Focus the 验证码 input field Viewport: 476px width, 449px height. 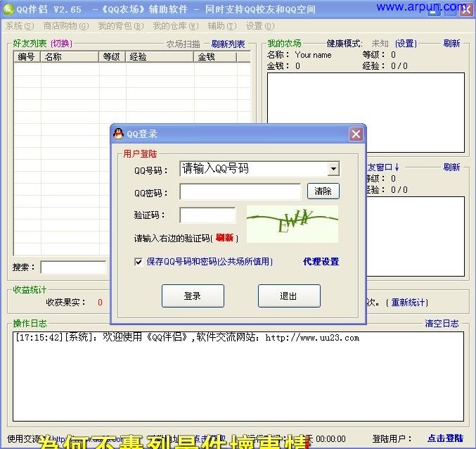point(207,215)
